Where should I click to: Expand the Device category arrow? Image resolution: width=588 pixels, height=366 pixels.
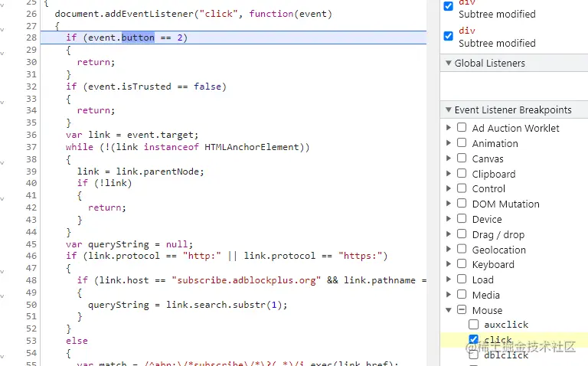[x=449, y=219]
